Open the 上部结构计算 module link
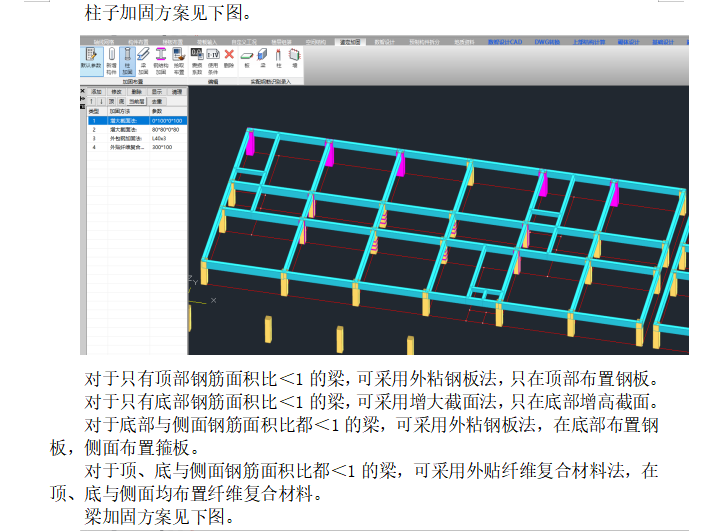 pyautogui.click(x=589, y=42)
